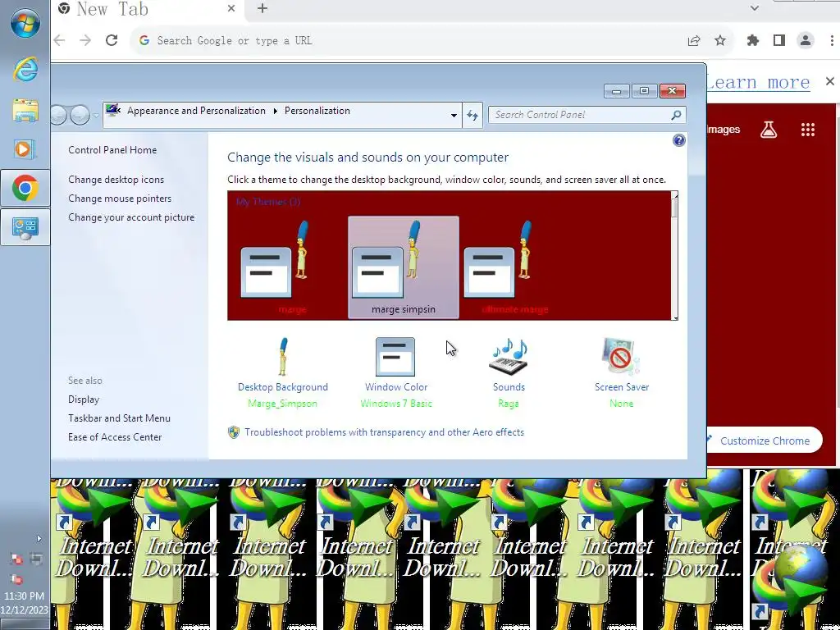This screenshot has height=630, width=840.
Task: Select the marge theme thumbnail
Action: coord(292,268)
